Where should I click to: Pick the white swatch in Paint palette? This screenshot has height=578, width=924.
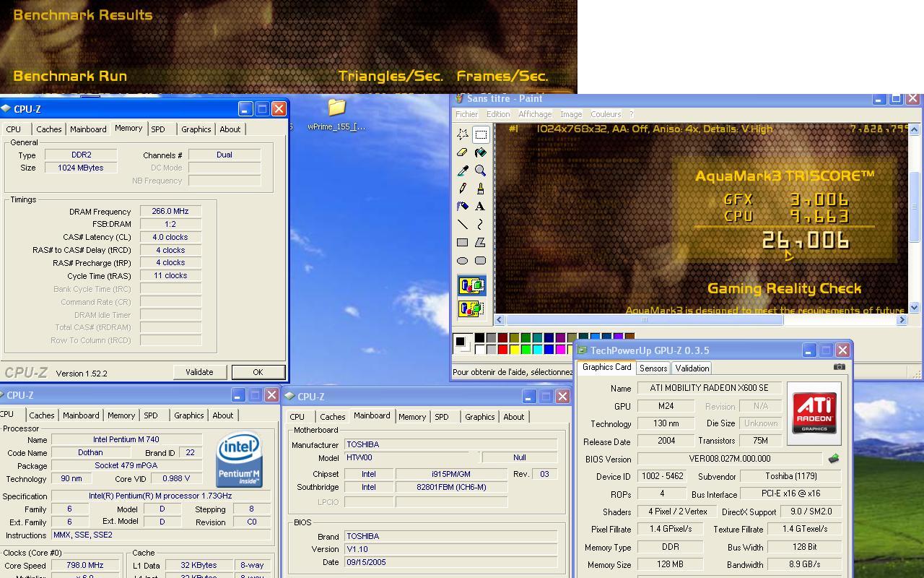pyautogui.click(x=479, y=350)
